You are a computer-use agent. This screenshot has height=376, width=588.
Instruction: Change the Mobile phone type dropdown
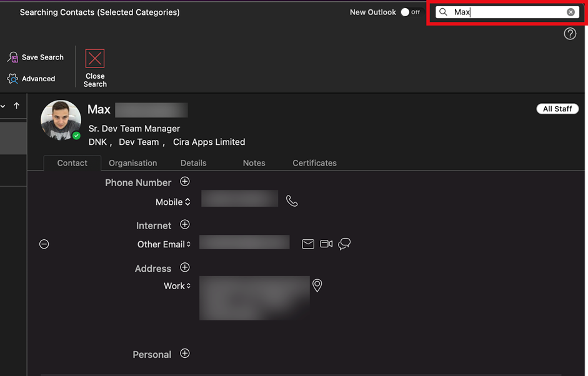[173, 202]
